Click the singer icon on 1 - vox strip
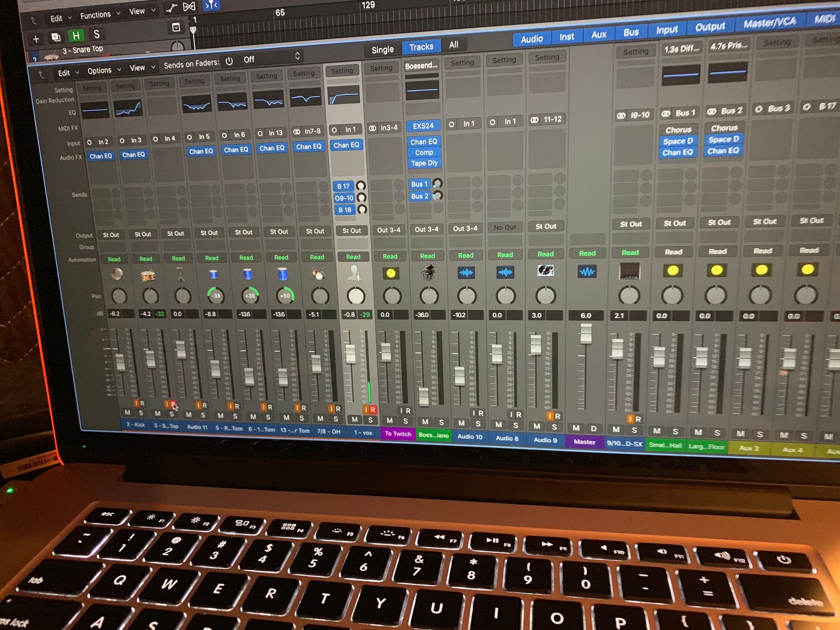This screenshot has width=840, height=630. pyautogui.click(x=355, y=273)
